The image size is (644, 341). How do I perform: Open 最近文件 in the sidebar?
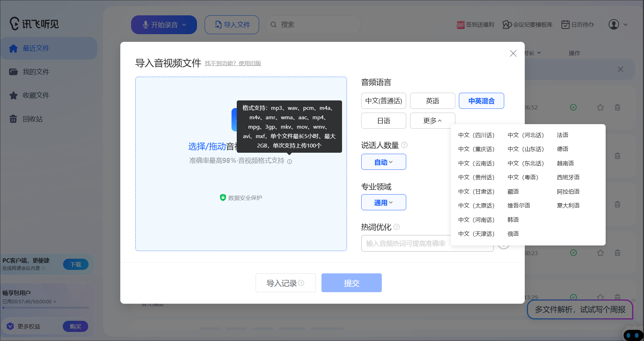(48, 48)
